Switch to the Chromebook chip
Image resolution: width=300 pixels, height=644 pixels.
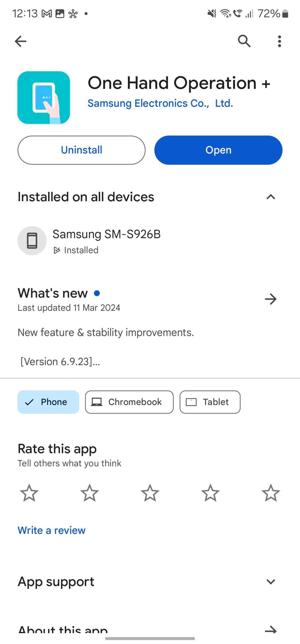[129, 402]
